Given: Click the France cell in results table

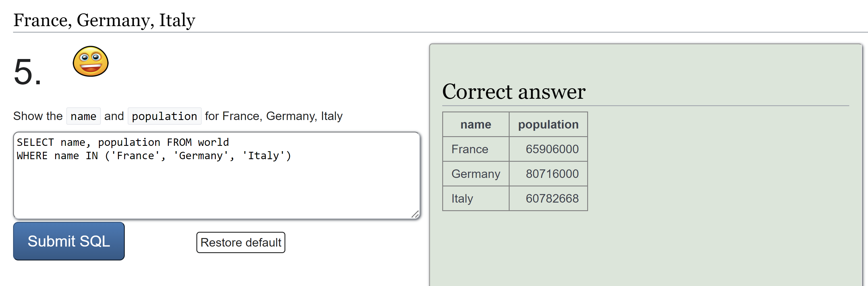Looking at the screenshot, I should [x=470, y=149].
